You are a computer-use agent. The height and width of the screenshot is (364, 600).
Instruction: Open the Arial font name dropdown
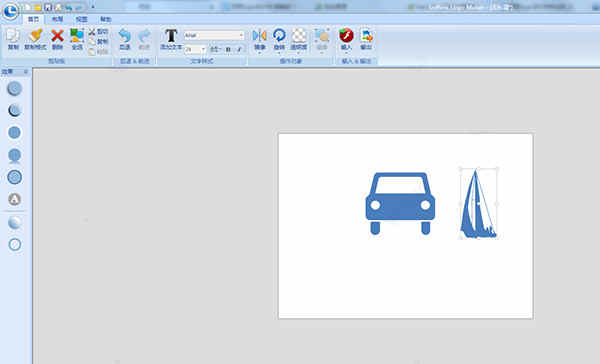[214, 36]
